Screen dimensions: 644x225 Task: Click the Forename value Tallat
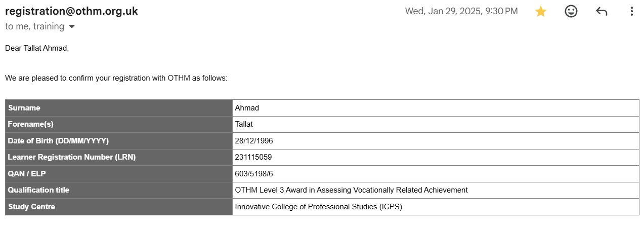244,124
